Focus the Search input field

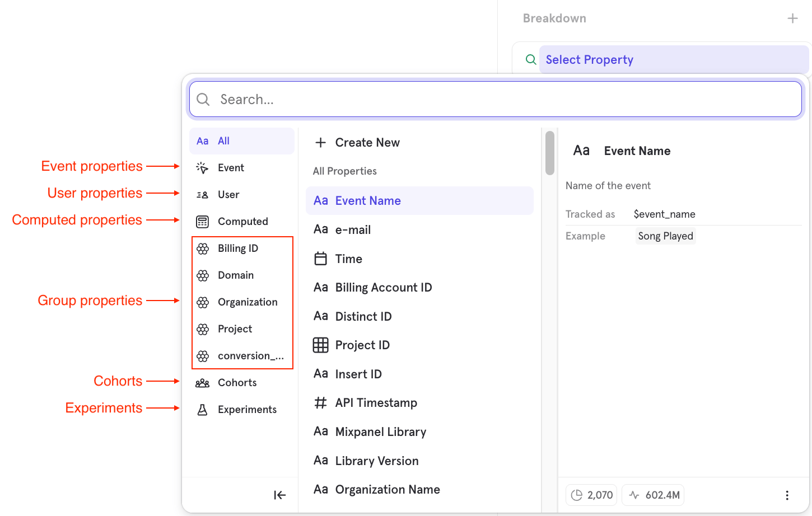(496, 100)
